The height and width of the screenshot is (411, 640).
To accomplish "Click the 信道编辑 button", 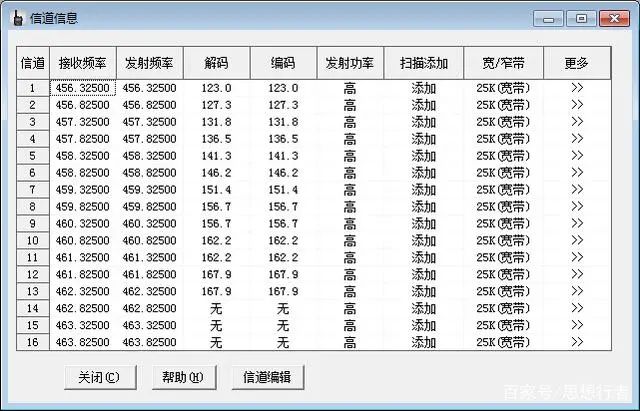I will pos(268,377).
